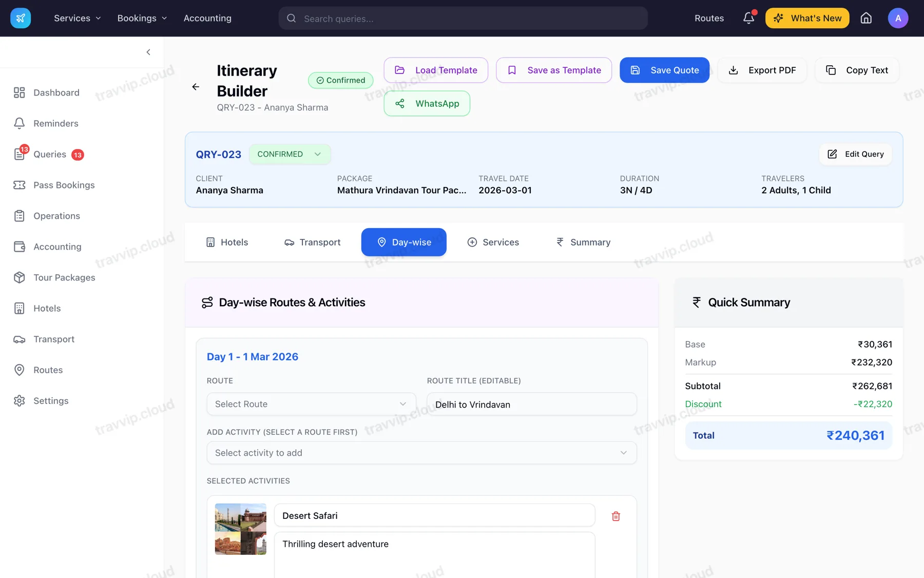Click the What's New button

coord(807,18)
